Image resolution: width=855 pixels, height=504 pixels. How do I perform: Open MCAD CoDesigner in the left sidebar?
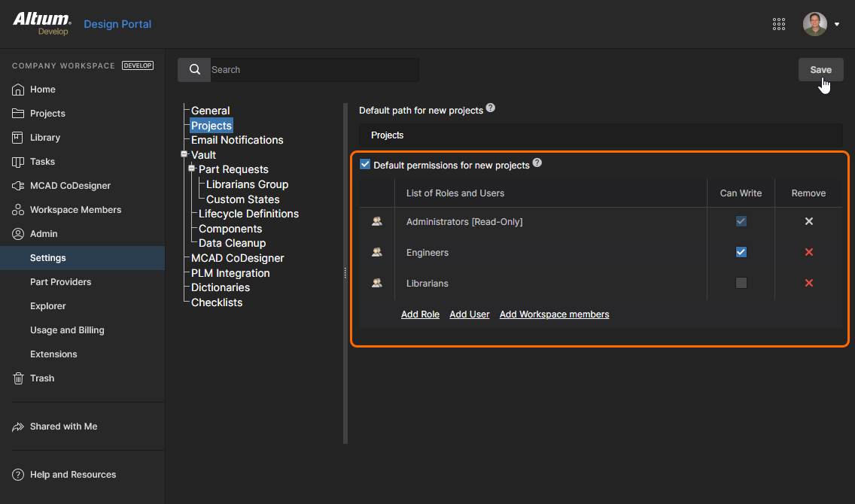[70, 186]
